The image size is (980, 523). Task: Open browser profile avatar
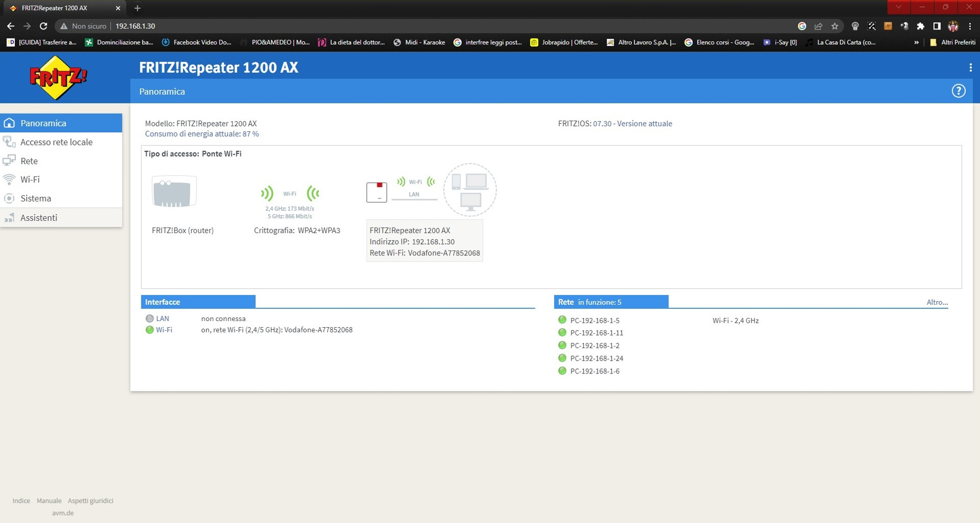point(953,26)
